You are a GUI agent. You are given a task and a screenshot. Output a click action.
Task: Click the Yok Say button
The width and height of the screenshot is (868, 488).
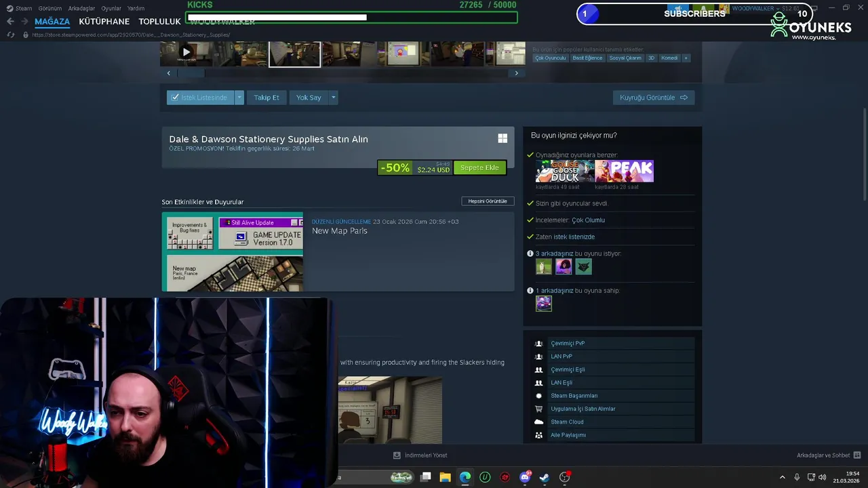(x=309, y=98)
